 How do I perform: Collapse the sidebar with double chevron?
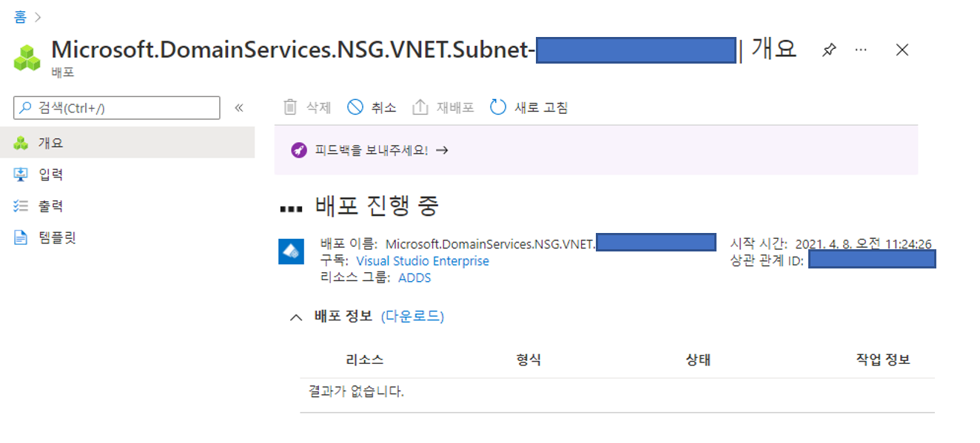point(239,108)
